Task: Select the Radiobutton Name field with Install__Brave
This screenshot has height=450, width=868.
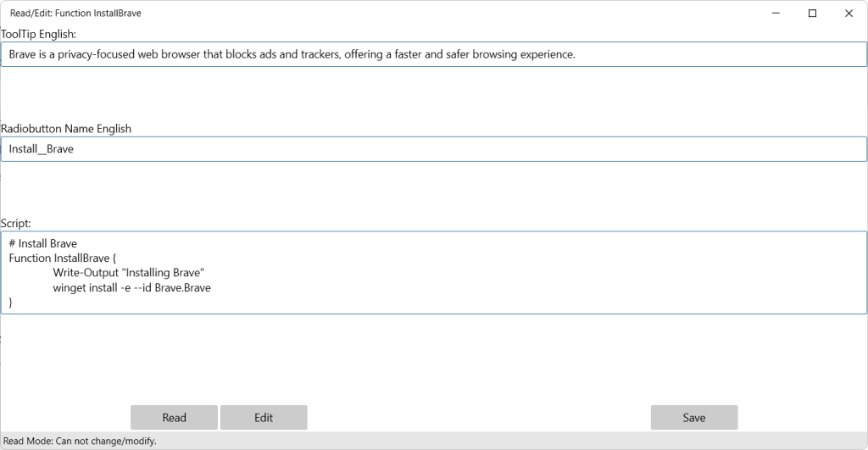Action: (x=434, y=149)
